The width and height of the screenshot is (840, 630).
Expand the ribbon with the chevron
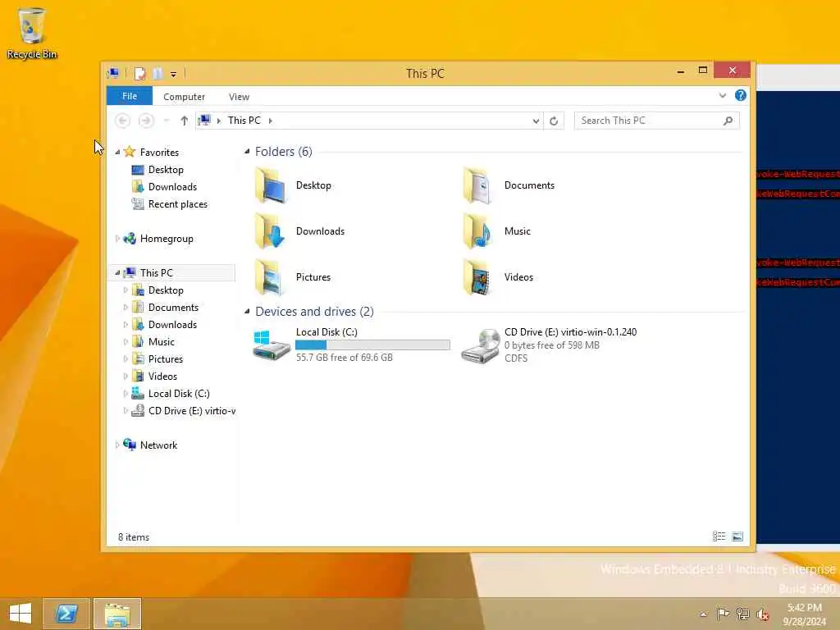click(x=723, y=95)
